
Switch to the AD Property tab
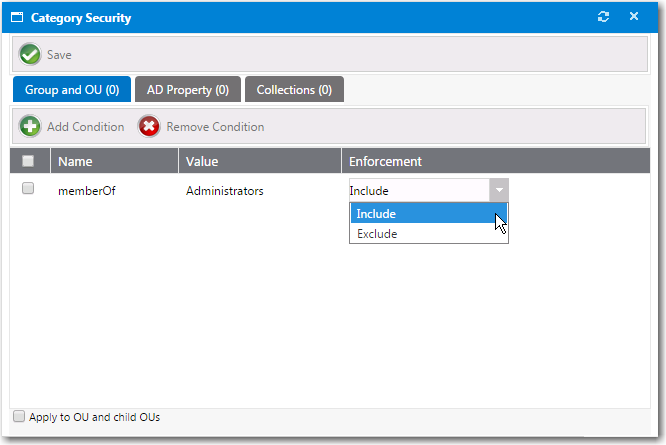[x=187, y=90]
